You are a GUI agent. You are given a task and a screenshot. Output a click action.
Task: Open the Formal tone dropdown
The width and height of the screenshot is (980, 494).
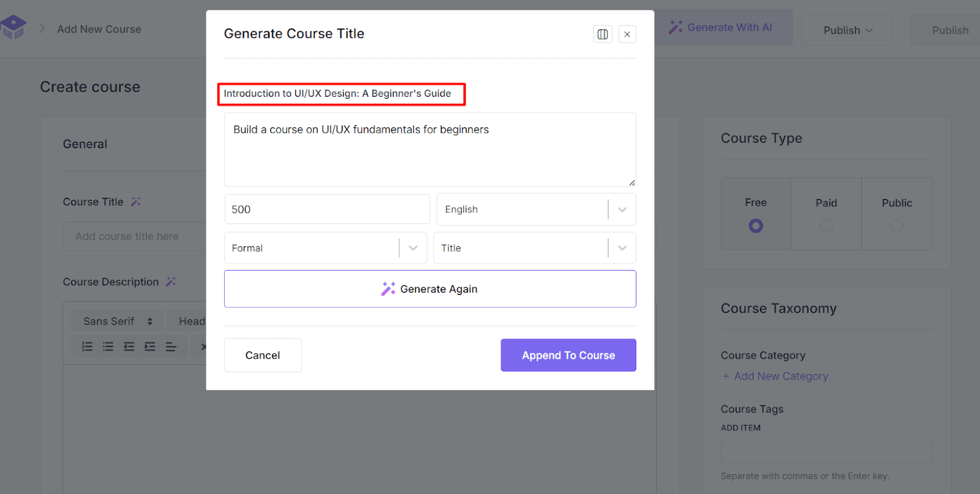pos(325,248)
